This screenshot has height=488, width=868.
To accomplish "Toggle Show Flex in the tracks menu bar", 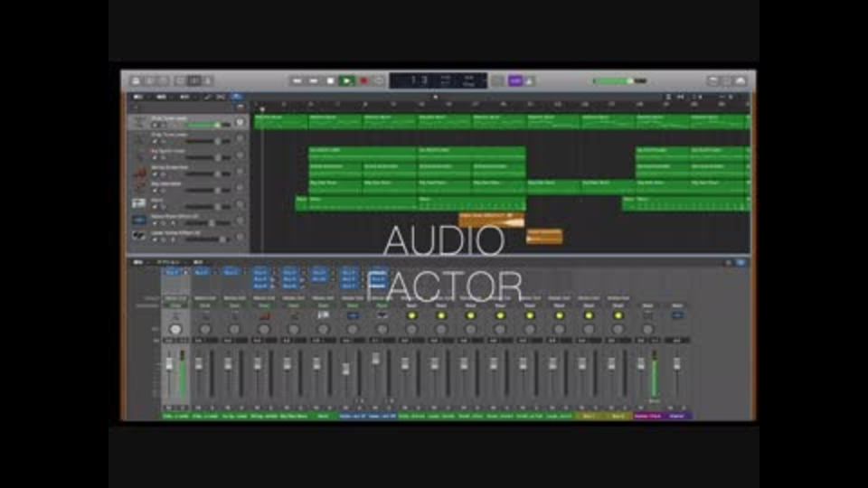I will [221, 97].
